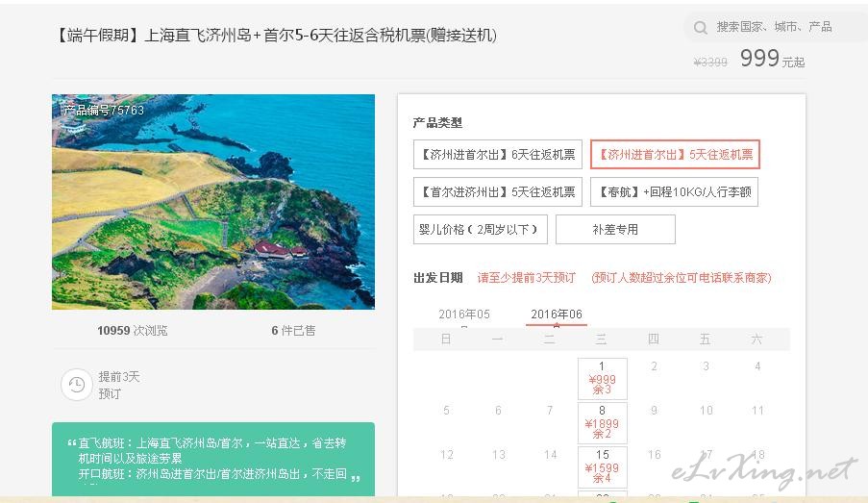Focus the 搜索国家、城市、产品 search field

(774, 27)
